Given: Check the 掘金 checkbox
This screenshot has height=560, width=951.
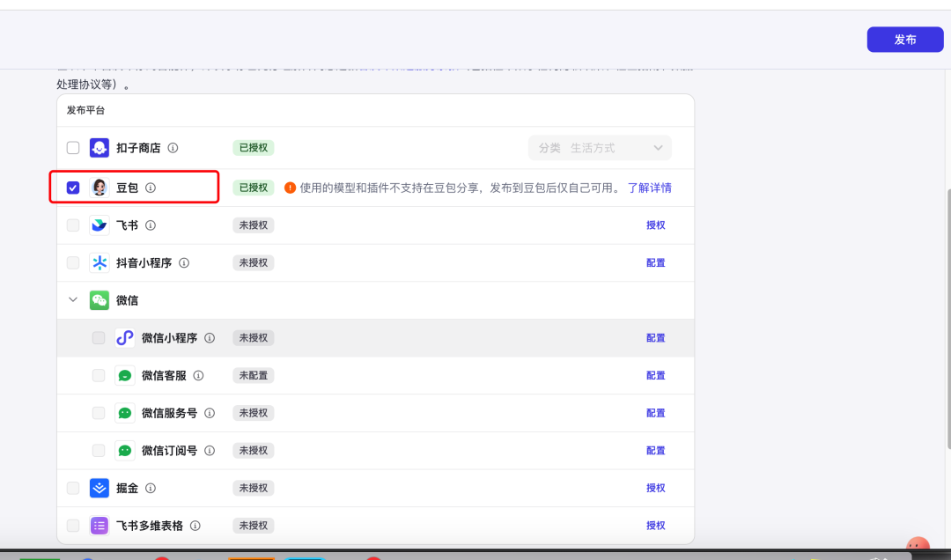Looking at the screenshot, I should (73, 488).
